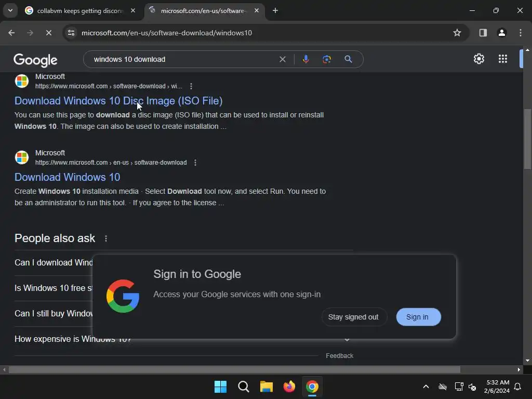Open more options for the ISO File result
This screenshot has height=399, width=532.
click(191, 86)
